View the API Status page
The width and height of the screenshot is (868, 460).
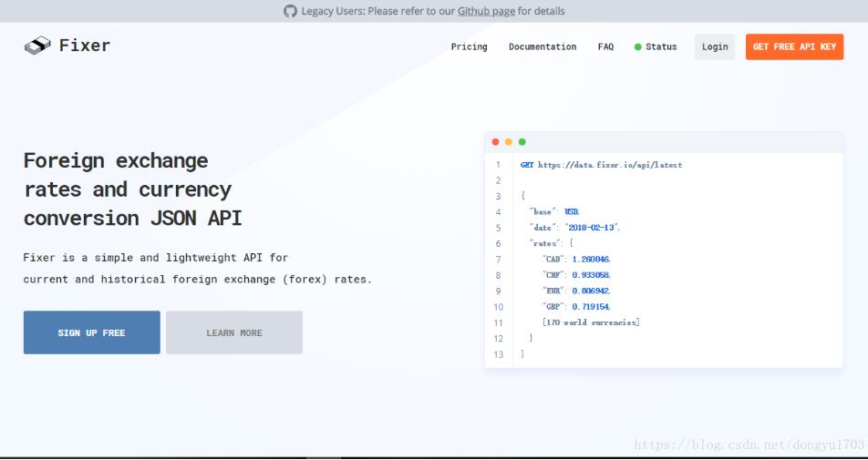661,47
